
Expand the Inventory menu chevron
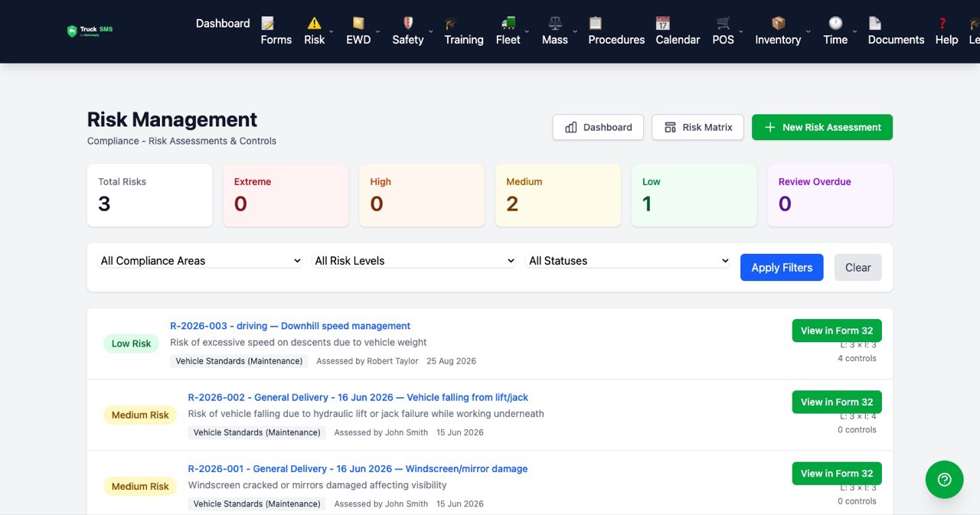click(808, 31)
